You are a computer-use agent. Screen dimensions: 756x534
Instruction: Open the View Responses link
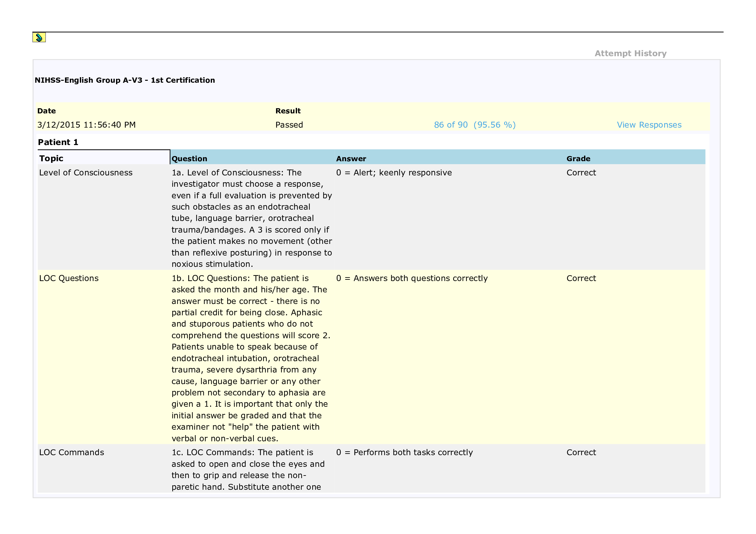(649, 125)
